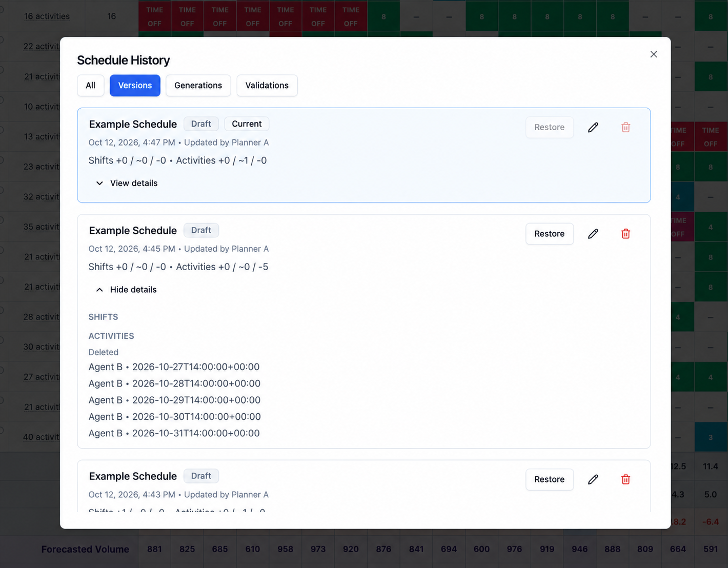Click the disabled Restore on current version
728x568 pixels.
click(549, 127)
